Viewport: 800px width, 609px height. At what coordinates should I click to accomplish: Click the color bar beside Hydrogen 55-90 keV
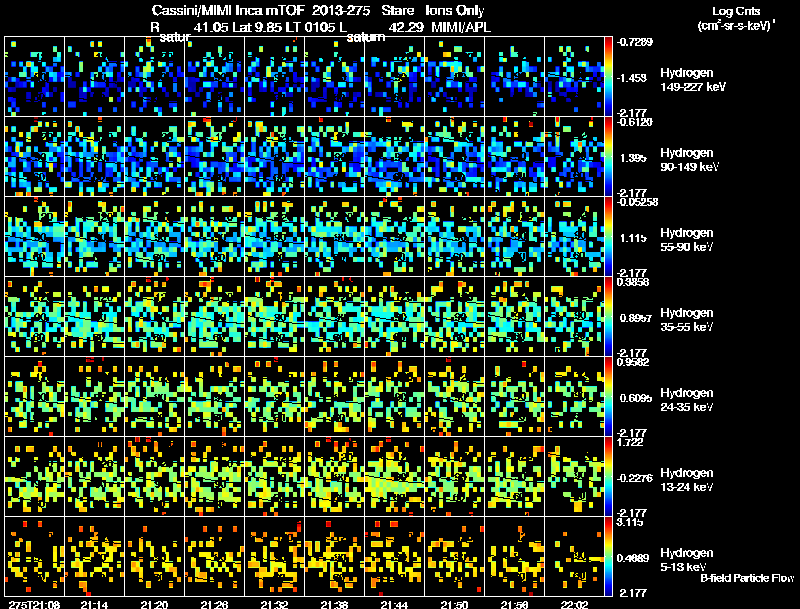[x=608, y=237]
